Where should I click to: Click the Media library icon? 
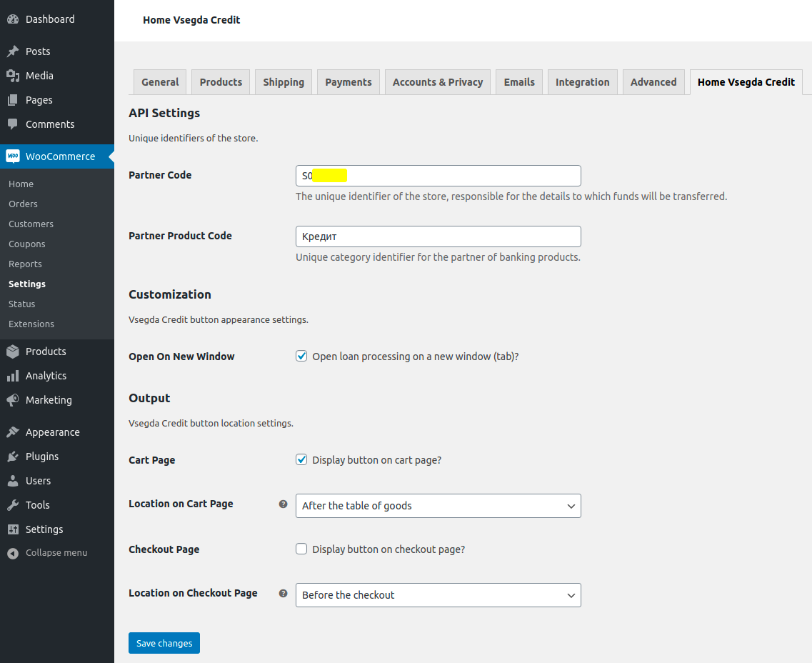coord(13,76)
